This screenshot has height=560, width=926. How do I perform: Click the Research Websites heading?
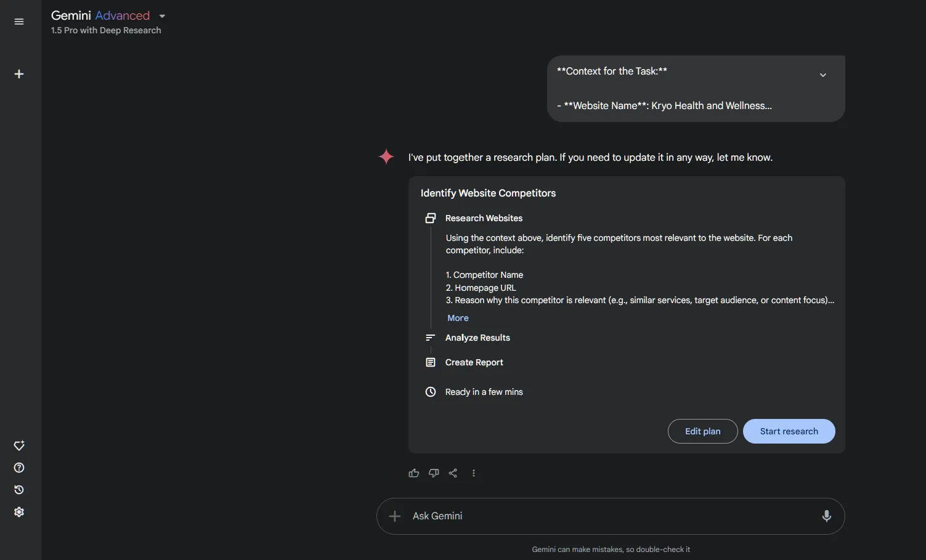tap(484, 218)
